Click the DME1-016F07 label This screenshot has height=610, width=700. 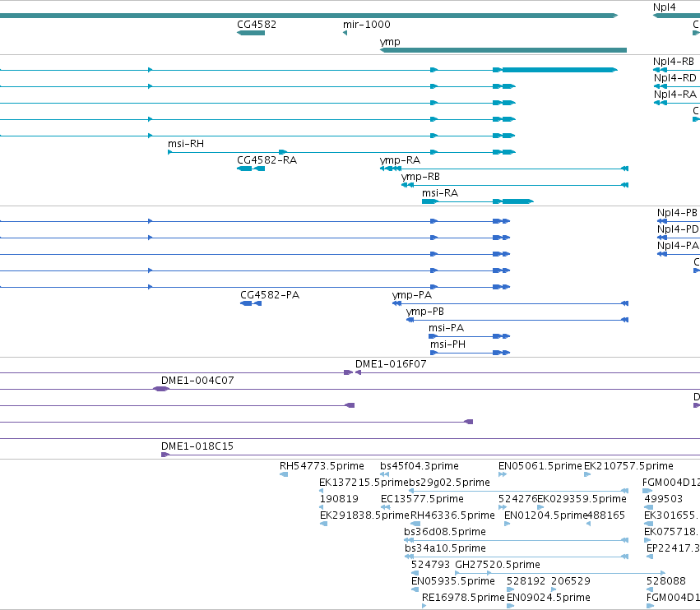tap(391, 364)
